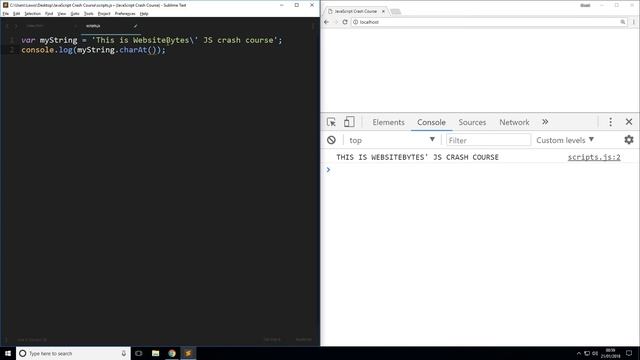
Task: Open the notification center icon
Action: (629, 353)
